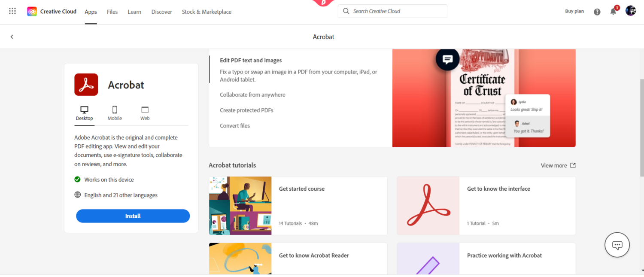Expand the Create protected PDFs feature
The height and width of the screenshot is (277, 644).
(x=246, y=110)
